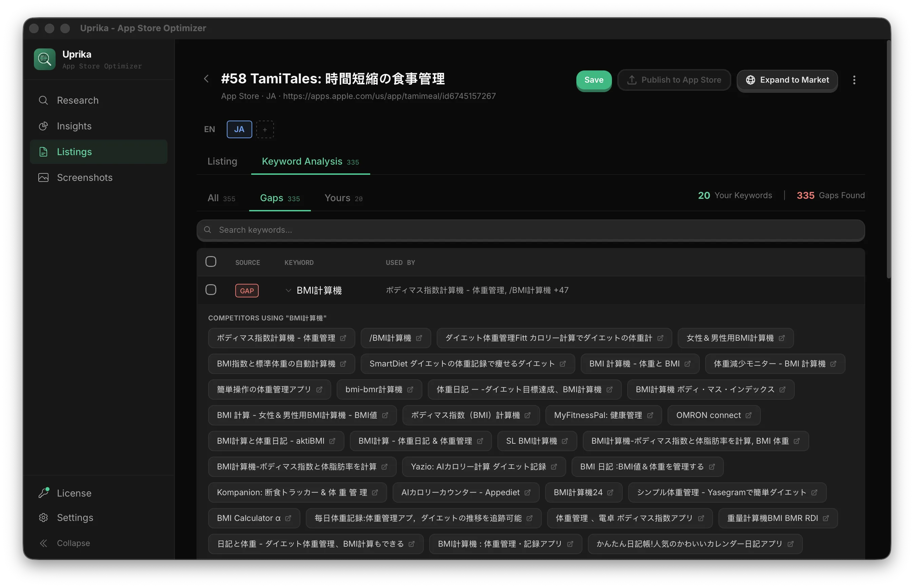Click the Save button

[x=593, y=80]
